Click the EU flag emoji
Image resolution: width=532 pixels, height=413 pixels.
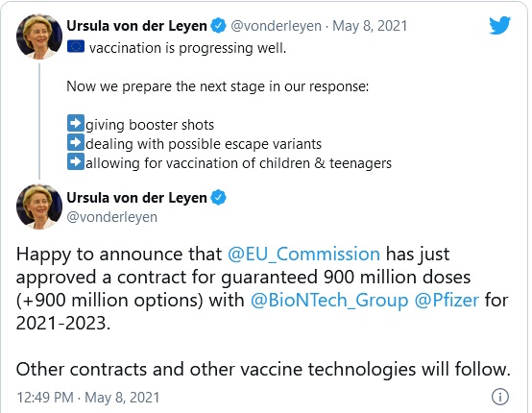pos(76,46)
